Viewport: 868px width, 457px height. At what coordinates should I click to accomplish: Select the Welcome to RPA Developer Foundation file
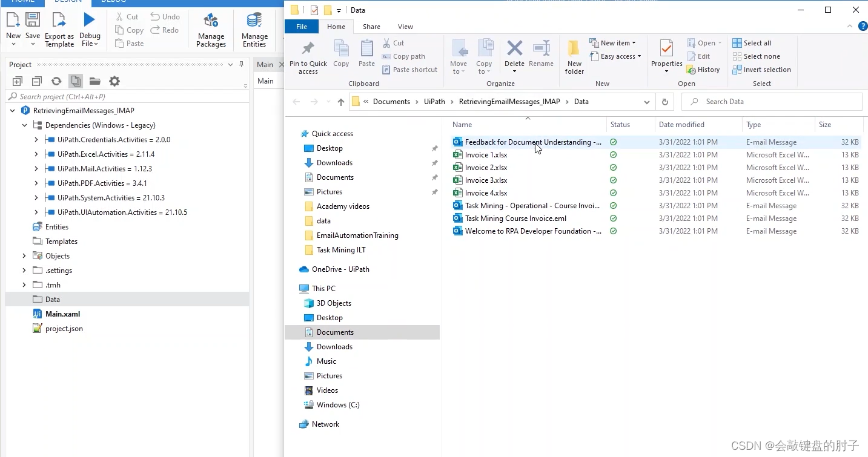533,231
